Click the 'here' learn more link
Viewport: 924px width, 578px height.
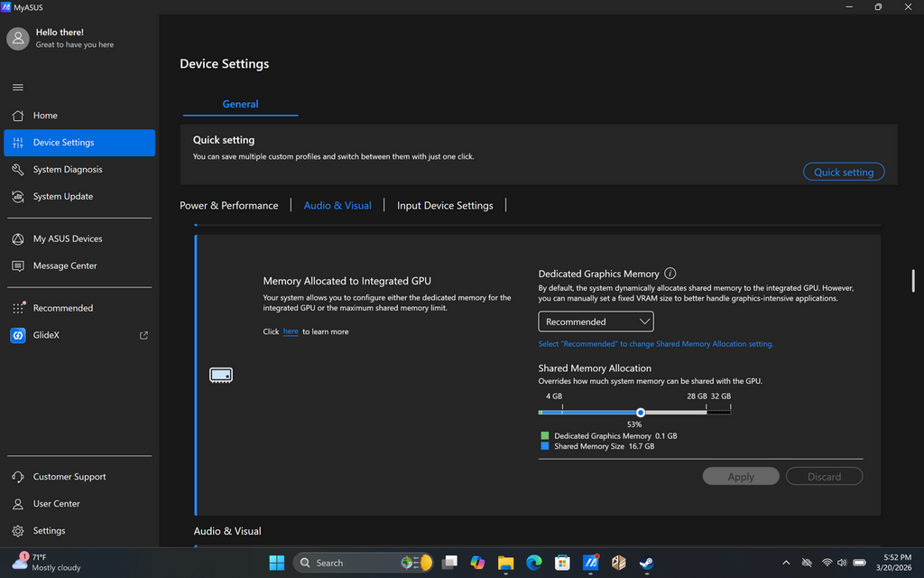pos(291,331)
